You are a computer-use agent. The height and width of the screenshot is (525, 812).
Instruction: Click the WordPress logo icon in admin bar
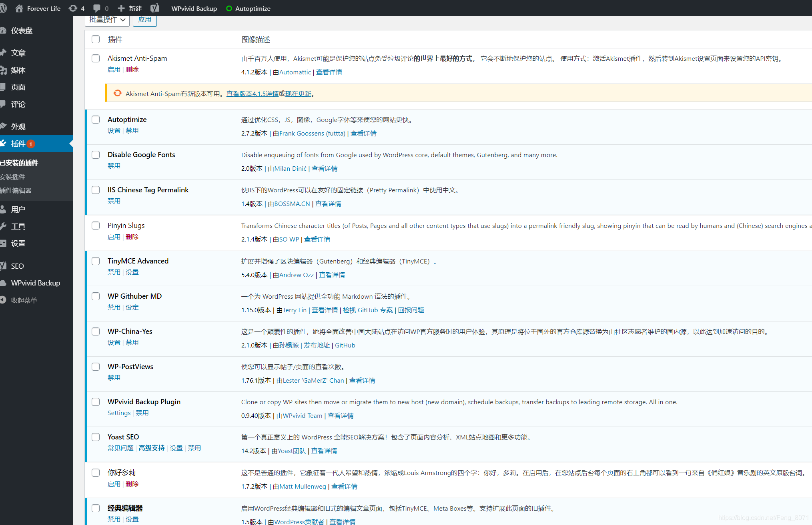click(x=3, y=8)
